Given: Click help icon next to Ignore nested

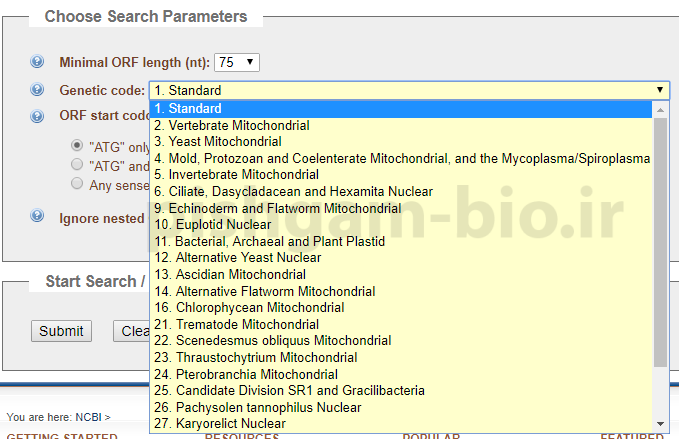Looking at the screenshot, I should tap(37, 216).
